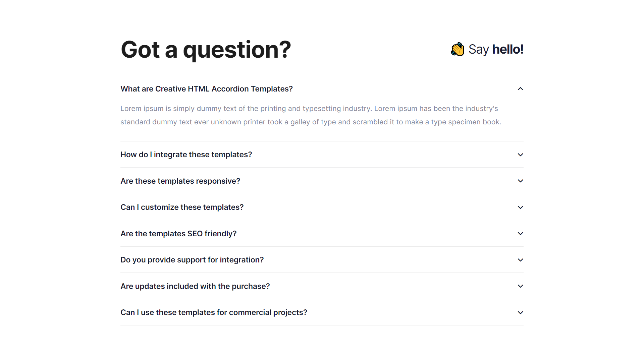Collapse "What are Creative HTML Accordion Templates?" question
644x363 pixels.
[x=206, y=89]
